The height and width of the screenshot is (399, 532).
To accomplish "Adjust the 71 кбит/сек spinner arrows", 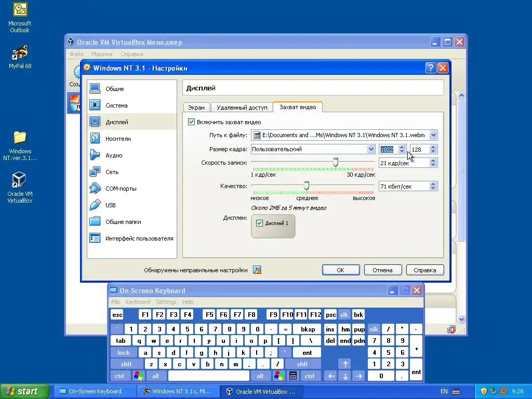I will pyautogui.click(x=433, y=186).
